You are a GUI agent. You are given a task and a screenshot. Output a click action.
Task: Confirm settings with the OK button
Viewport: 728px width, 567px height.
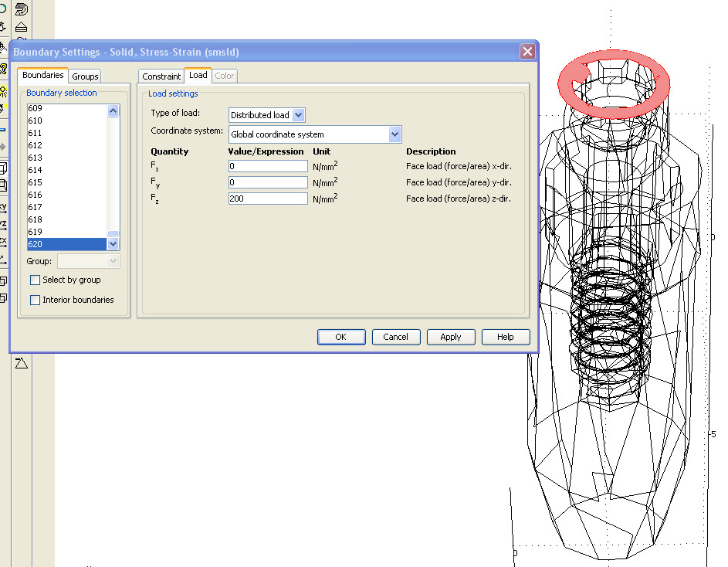pos(340,337)
